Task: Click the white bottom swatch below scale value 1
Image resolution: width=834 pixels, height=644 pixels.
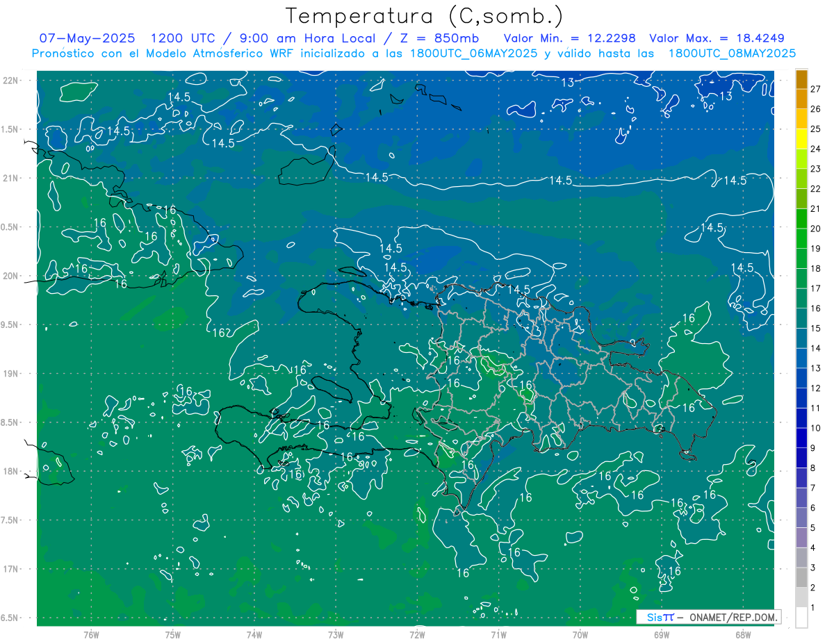Action: coord(801,618)
